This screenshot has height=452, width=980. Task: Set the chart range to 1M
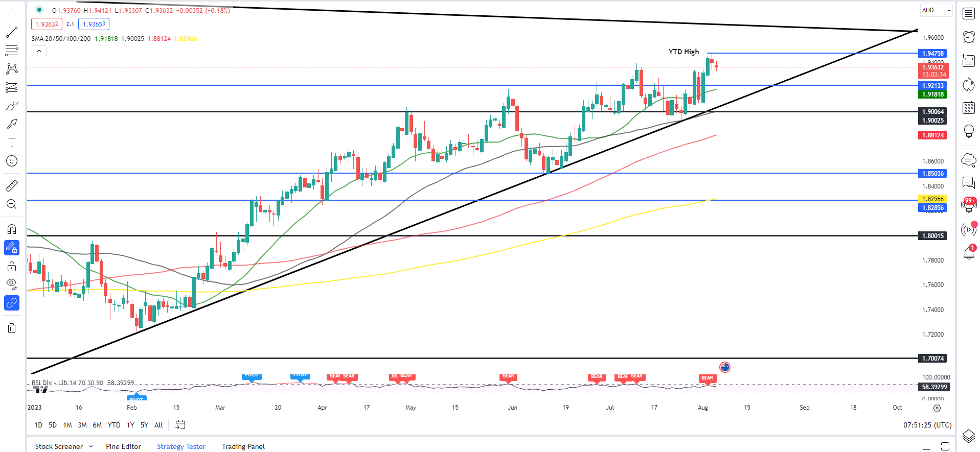67,425
